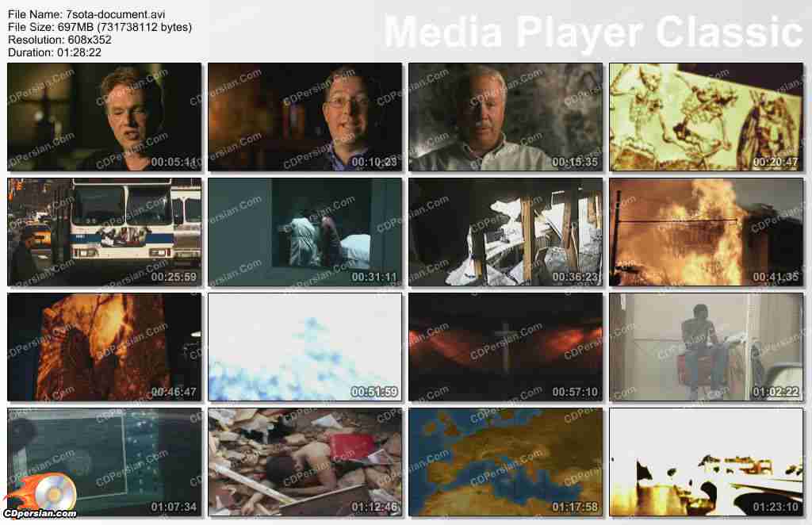812x525 pixels.
Task: Select the thumbnail timestamped 01:12:46
Action: [305, 462]
